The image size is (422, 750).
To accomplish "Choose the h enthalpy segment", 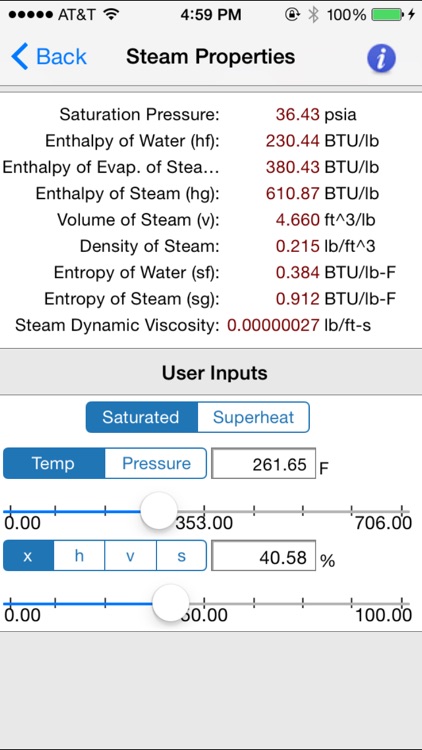I will pyautogui.click(x=79, y=556).
